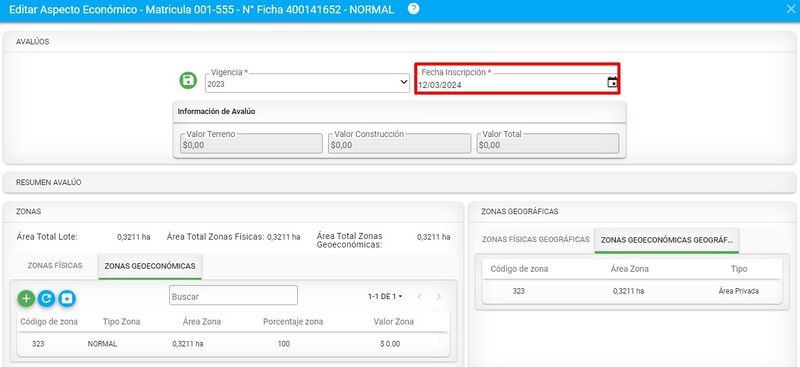Sort by Código de zona in geoeconómicas table

pos(49,322)
